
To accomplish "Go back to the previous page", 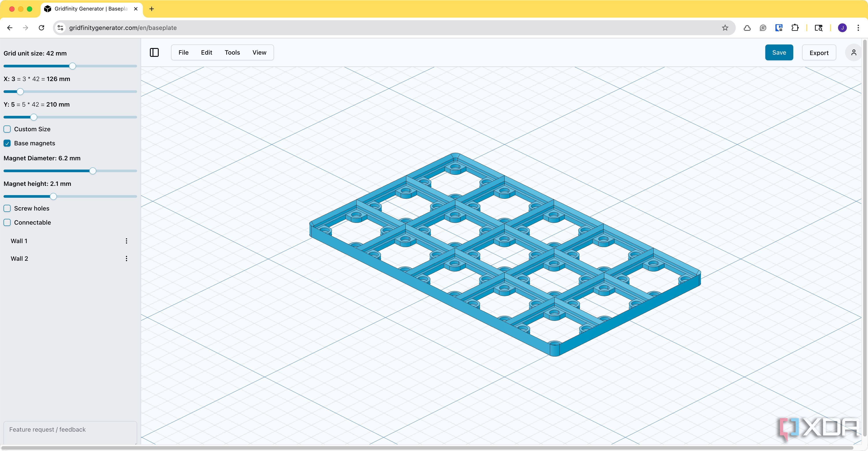I will (10, 28).
